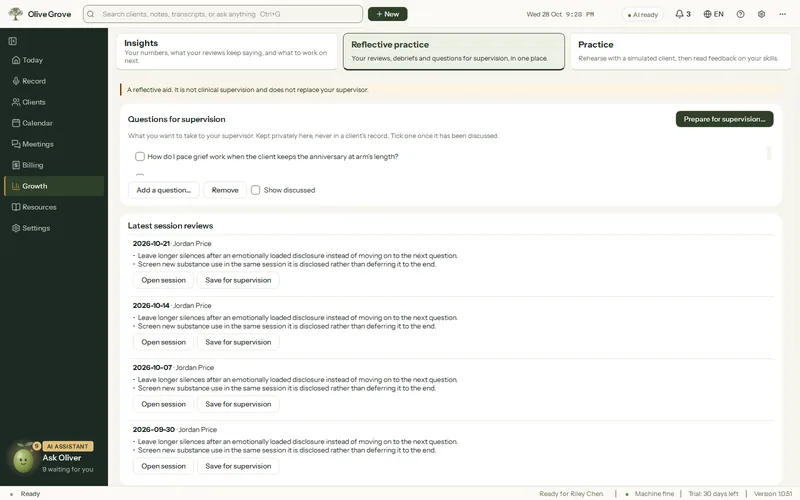Click the questions list scrollbar
Viewport: 800px width, 500px height.
pyautogui.click(x=768, y=153)
